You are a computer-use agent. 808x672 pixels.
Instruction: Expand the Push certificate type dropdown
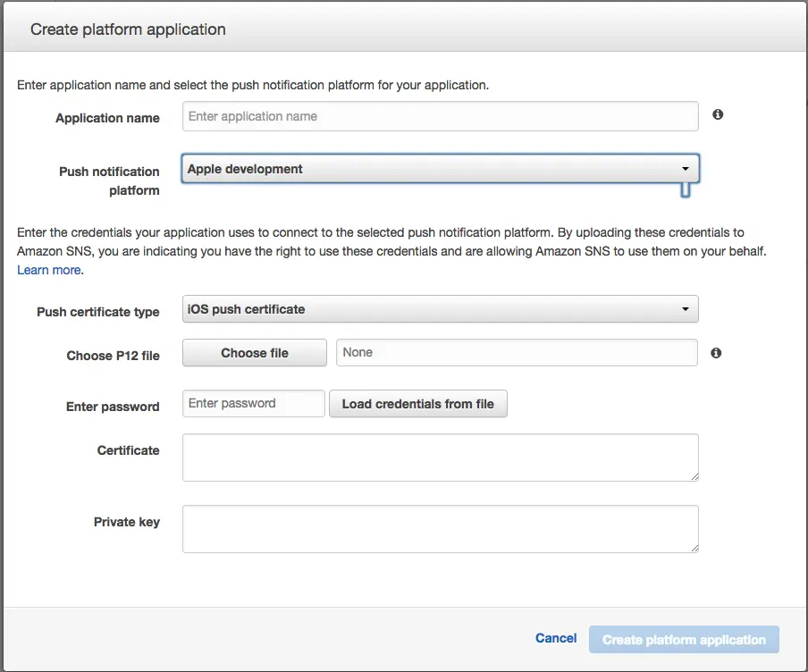tap(440, 309)
